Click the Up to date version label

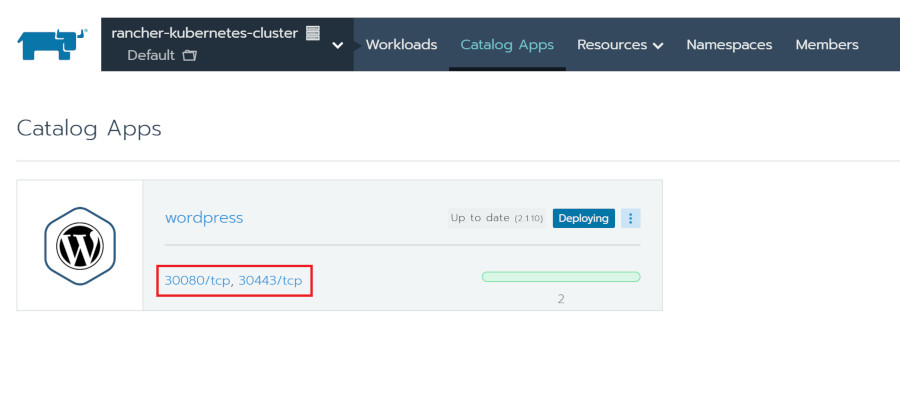tap(497, 218)
